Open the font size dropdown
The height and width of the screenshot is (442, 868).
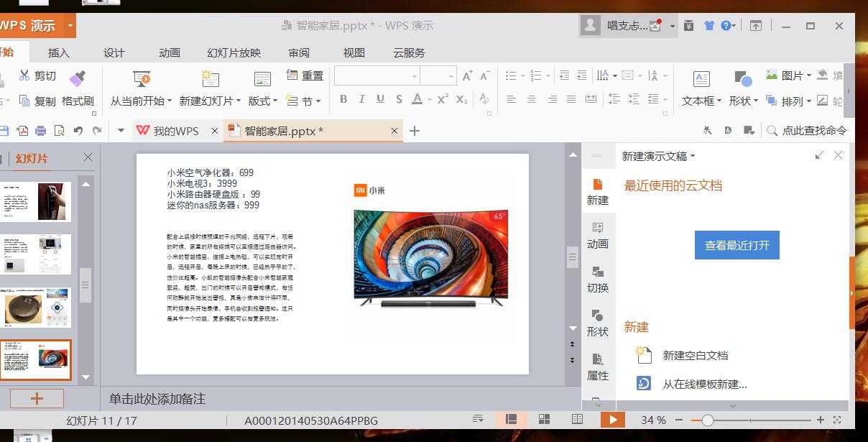click(451, 76)
